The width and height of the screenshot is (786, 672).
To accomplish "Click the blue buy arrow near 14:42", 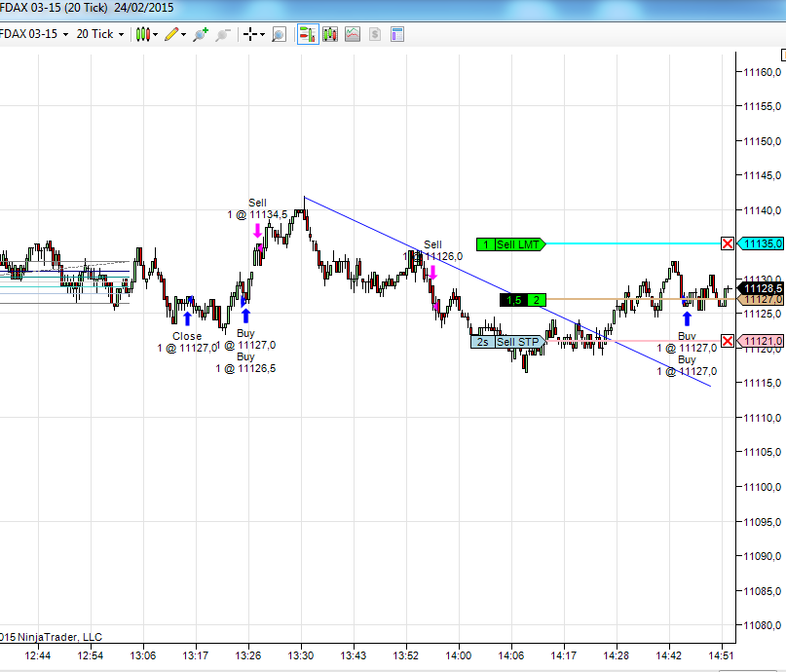I will pos(687,318).
